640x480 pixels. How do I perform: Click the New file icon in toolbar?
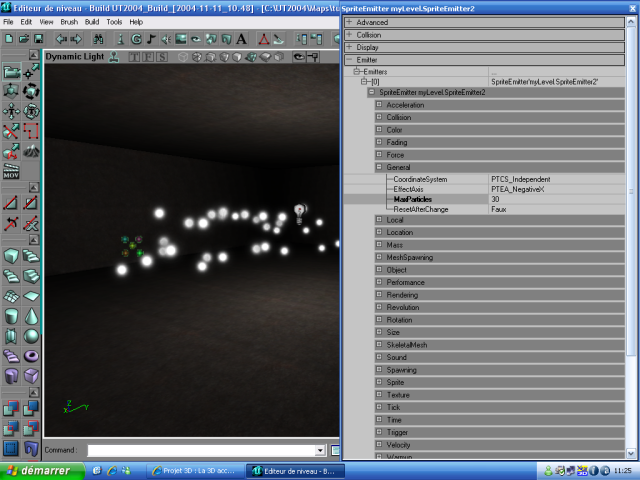pyautogui.click(x=9, y=39)
